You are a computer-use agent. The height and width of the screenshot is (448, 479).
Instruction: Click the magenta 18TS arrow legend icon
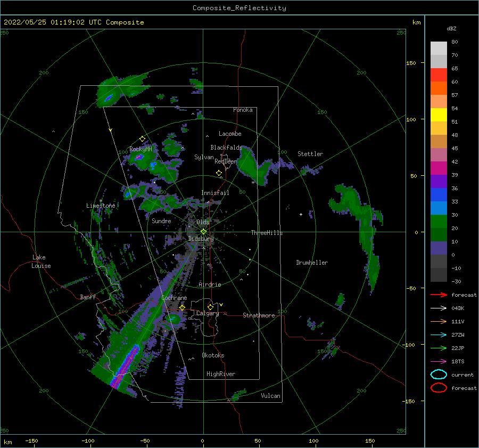439,362
